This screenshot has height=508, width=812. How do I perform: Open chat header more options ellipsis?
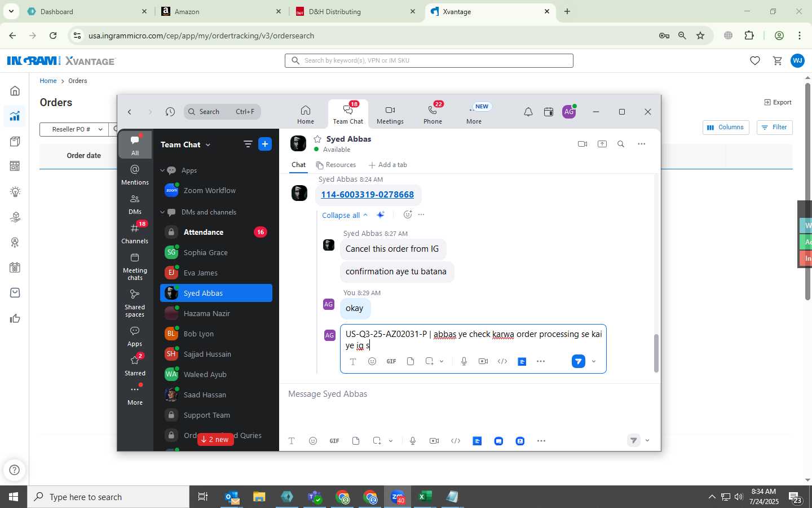tap(641, 144)
